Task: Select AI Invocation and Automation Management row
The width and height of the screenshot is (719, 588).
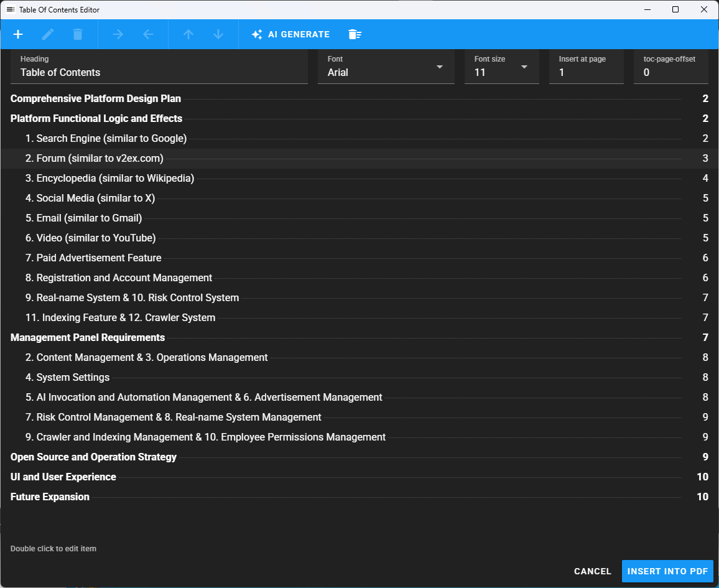Action: click(359, 397)
